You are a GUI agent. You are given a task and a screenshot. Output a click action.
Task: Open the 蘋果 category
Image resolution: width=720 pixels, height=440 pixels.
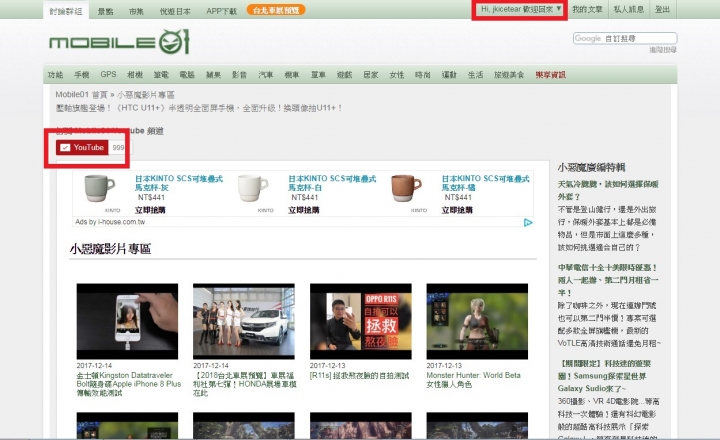(214, 74)
